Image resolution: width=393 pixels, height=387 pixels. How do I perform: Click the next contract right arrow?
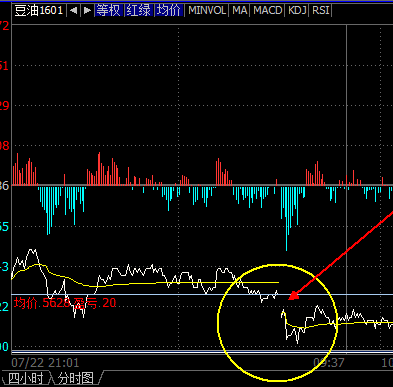(x=87, y=11)
